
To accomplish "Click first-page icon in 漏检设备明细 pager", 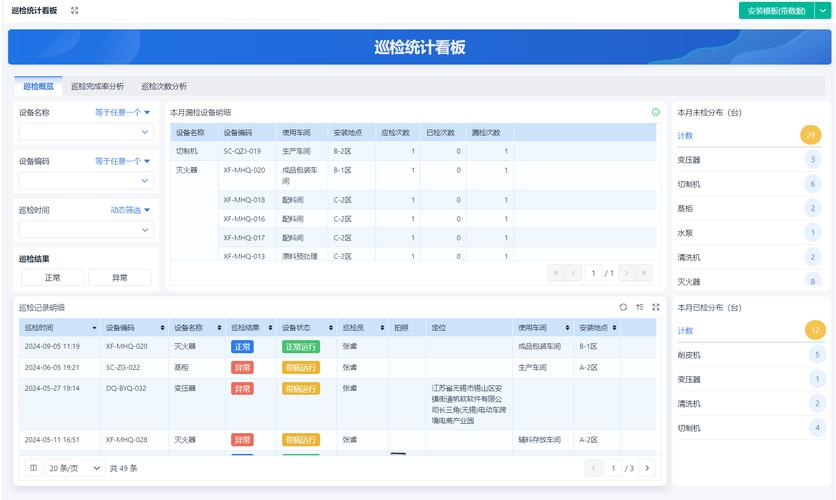I will tap(556, 273).
